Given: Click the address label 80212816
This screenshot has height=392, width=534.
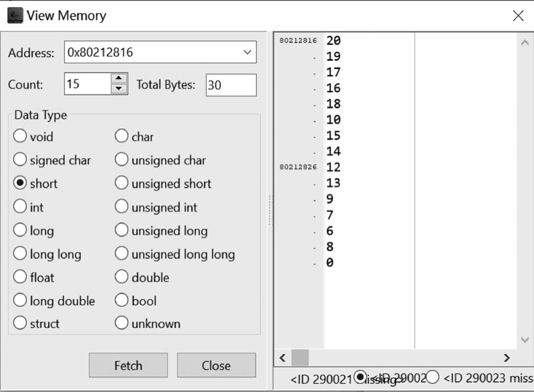Looking at the screenshot, I should click(x=298, y=40).
